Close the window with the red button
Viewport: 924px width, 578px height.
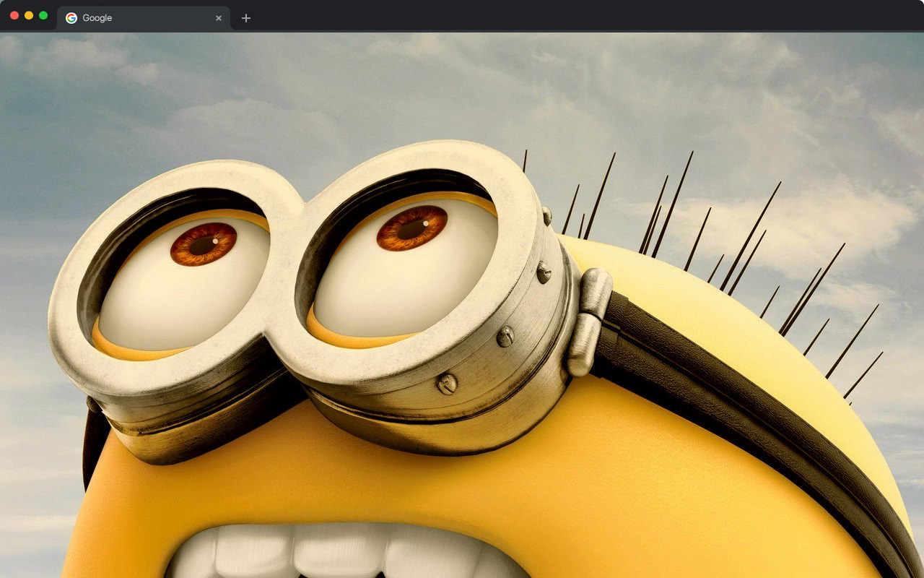pyautogui.click(x=14, y=15)
